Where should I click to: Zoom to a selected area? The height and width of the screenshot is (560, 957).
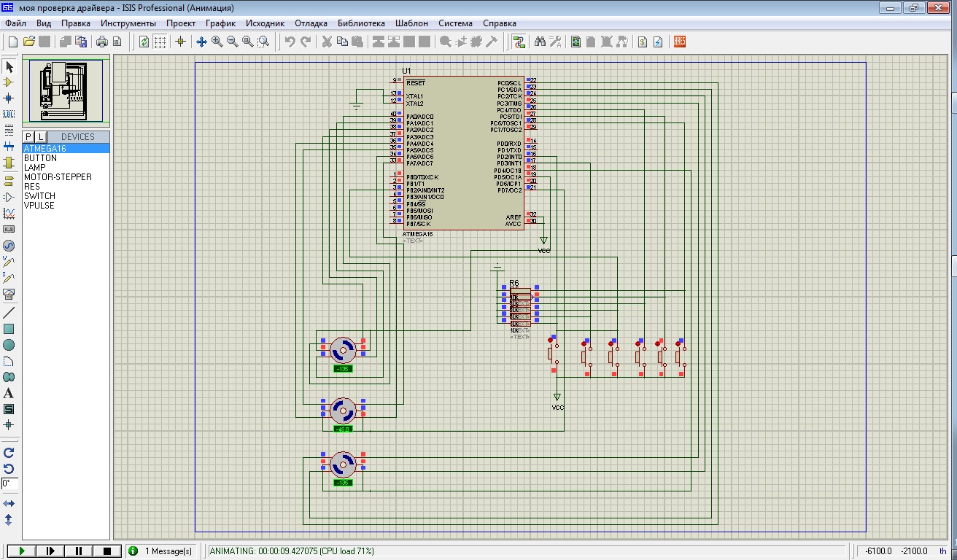pos(263,42)
